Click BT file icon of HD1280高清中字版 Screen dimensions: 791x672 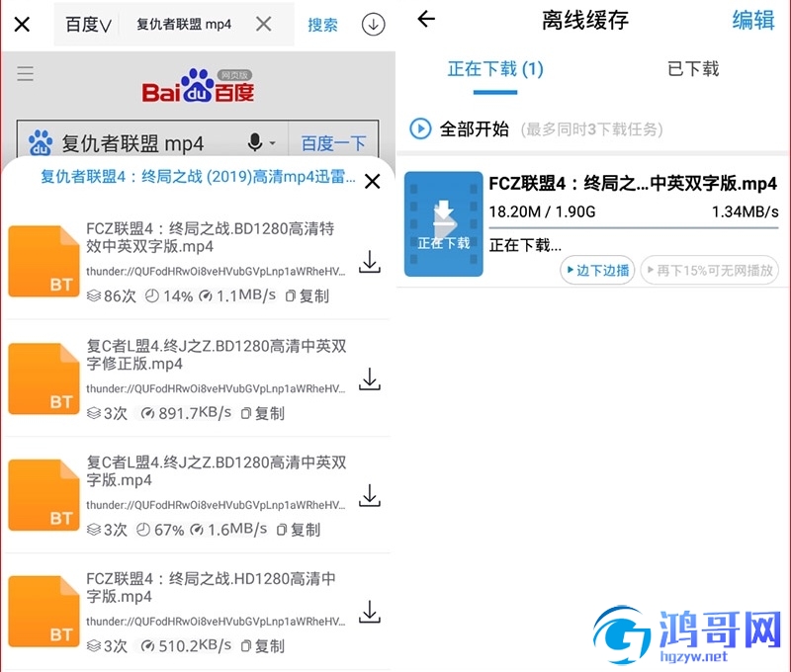tap(44, 611)
